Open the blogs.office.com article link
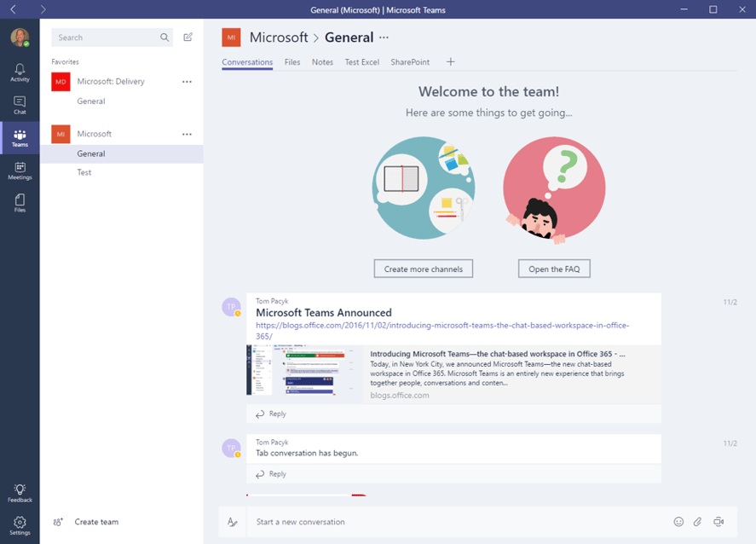The height and width of the screenshot is (544, 756). [442, 330]
